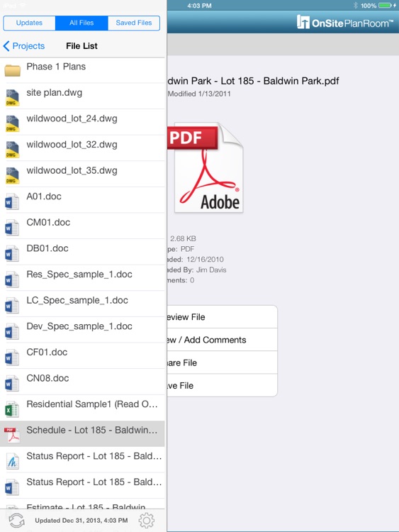
Task: Tap the Share File button
Action: coord(222,362)
